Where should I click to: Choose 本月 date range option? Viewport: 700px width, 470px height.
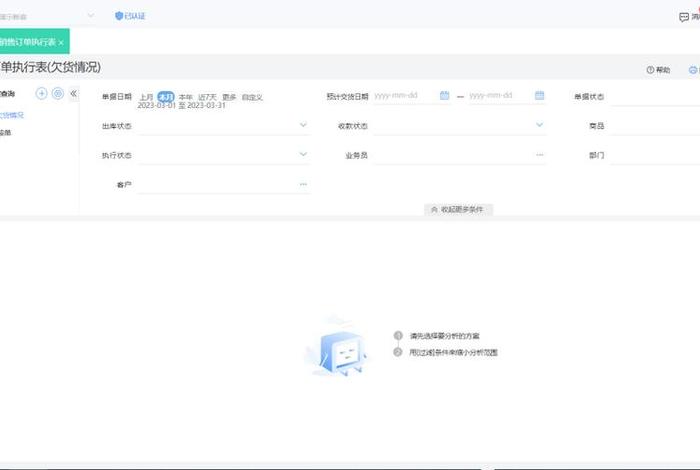(x=166, y=96)
